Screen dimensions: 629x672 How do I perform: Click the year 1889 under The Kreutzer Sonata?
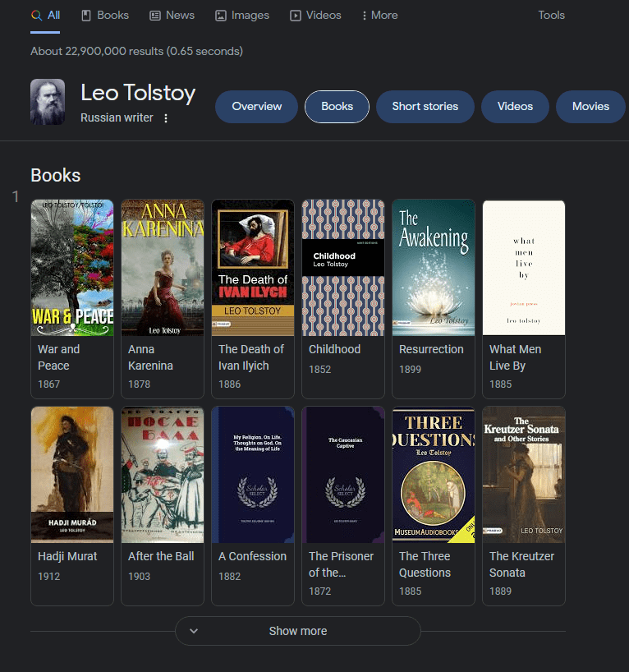click(x=500, y=591)
